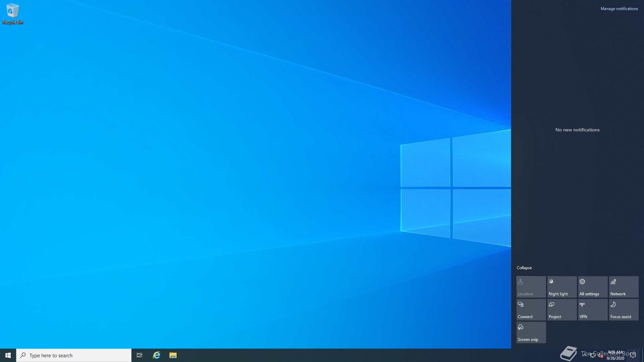Open All settings tile
644x362 pixels.
(593, 287)
